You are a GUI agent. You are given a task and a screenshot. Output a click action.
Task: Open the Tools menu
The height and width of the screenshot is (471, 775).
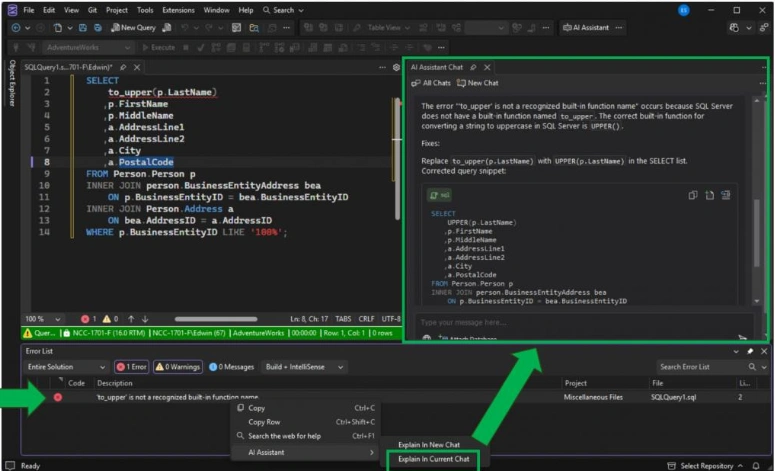[x=145, y=10]
